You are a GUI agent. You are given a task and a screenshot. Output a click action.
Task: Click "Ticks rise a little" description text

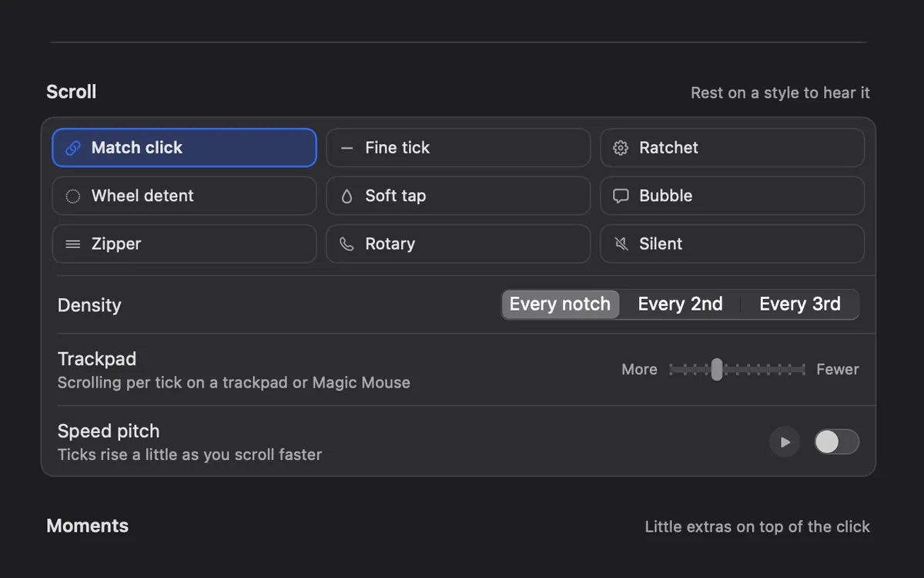click(189, 455)
